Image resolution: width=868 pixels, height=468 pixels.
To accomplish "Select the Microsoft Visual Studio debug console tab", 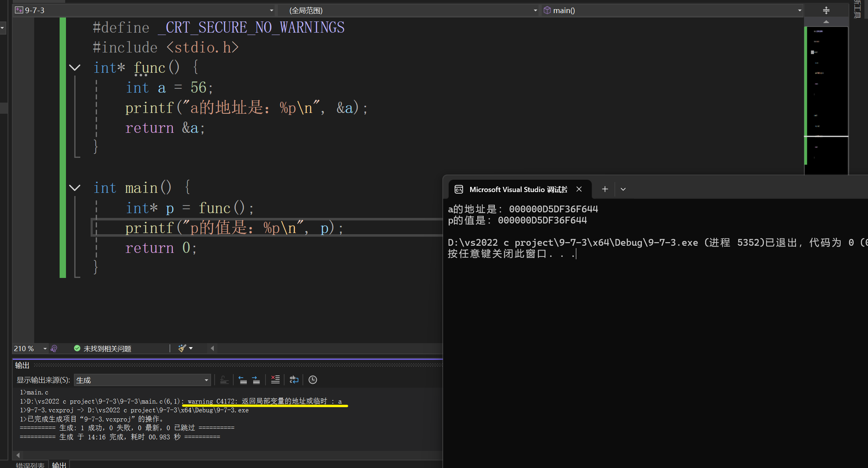I will [x=518, y=189].
